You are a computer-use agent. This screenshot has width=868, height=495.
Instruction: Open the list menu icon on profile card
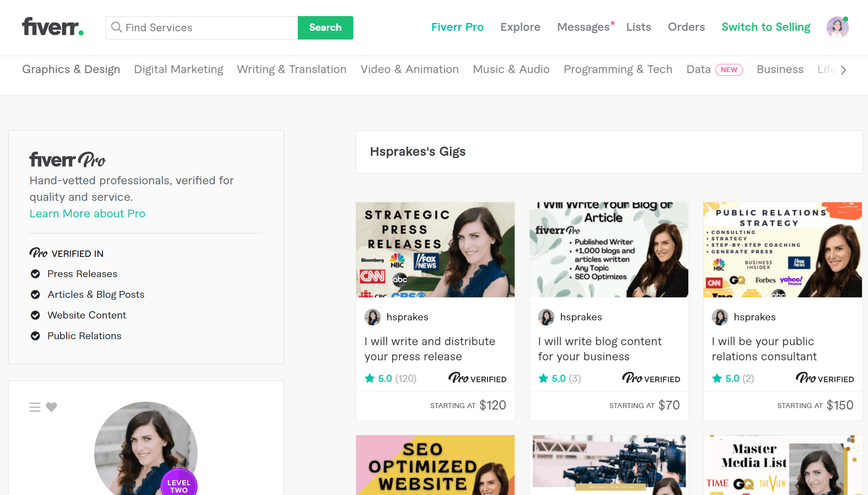click(35, 407)
